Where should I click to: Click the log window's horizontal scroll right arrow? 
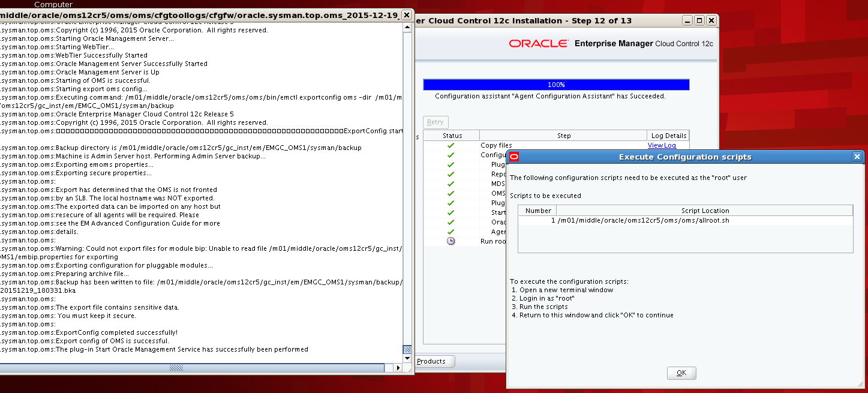point(397,368)
